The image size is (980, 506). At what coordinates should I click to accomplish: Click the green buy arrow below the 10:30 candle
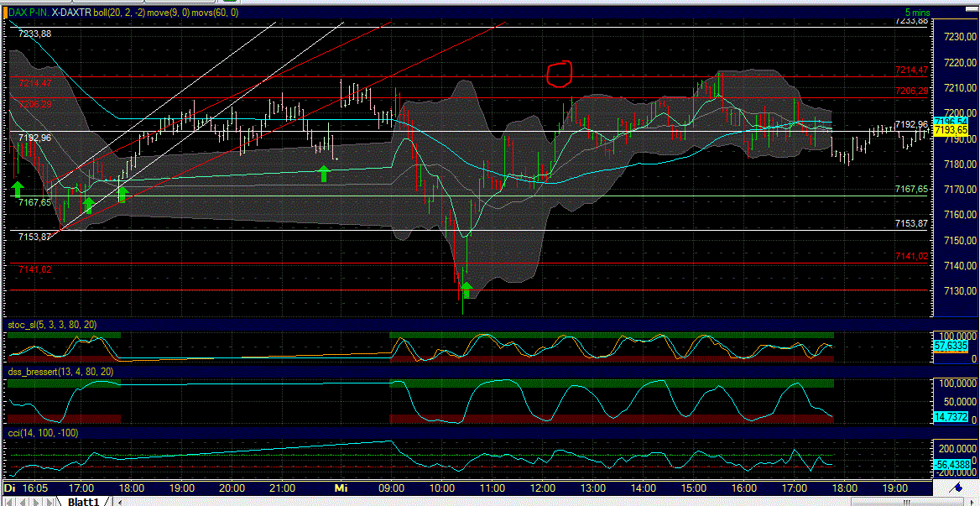point(467,290)
